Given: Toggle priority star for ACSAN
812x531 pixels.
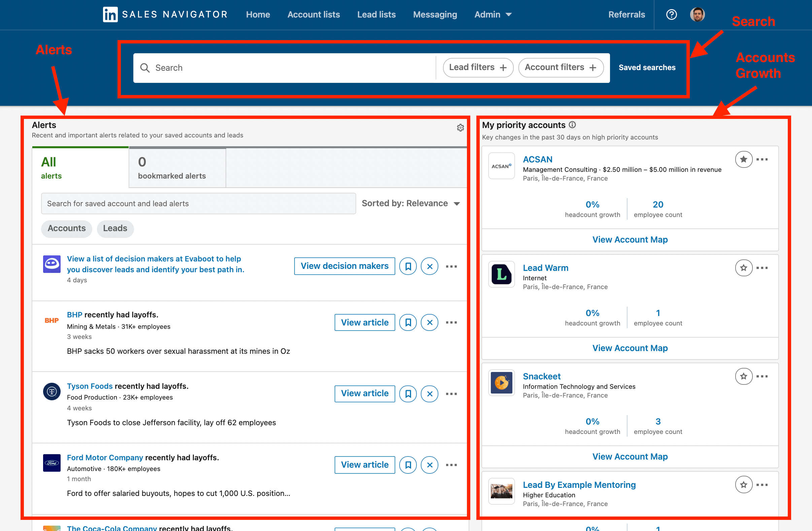Looking at the screenshot, I should (x=743, y=159).
